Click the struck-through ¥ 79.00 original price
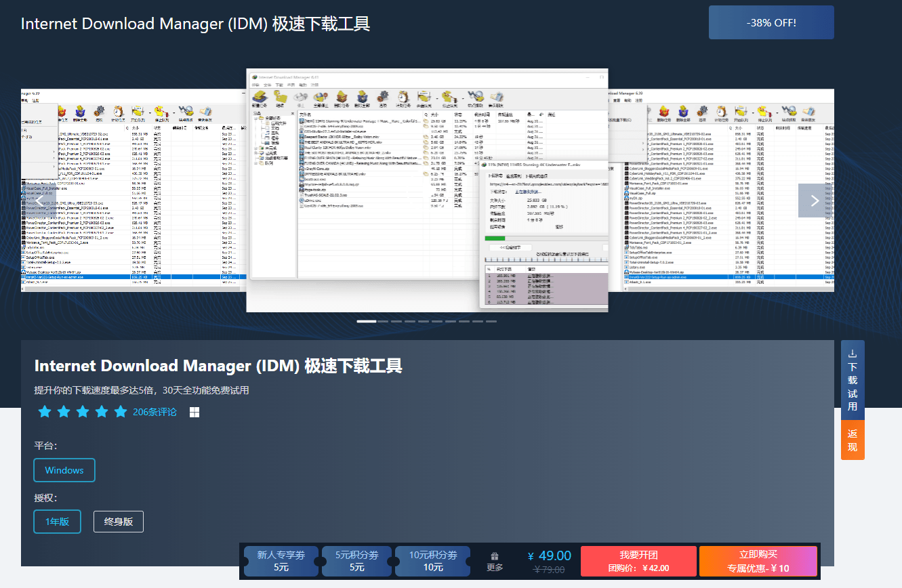Viewport: 902px width, 588px height. tap(550, 570)
